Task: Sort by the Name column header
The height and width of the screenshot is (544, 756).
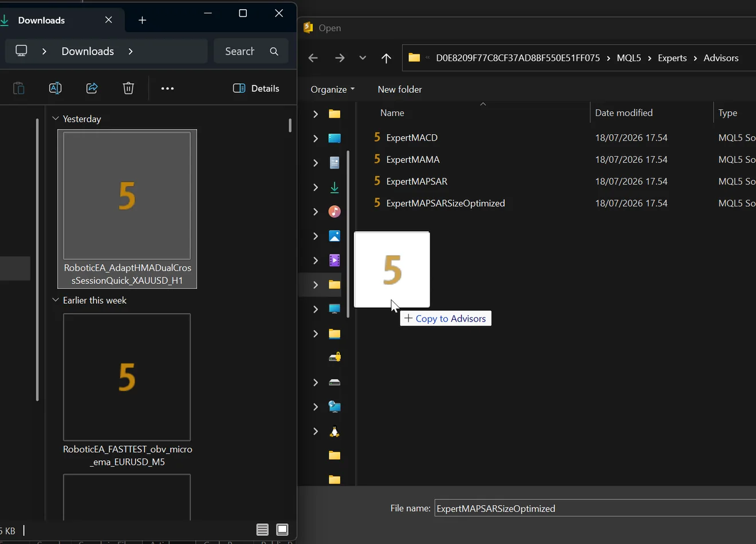Action: [x=392, y=113]
